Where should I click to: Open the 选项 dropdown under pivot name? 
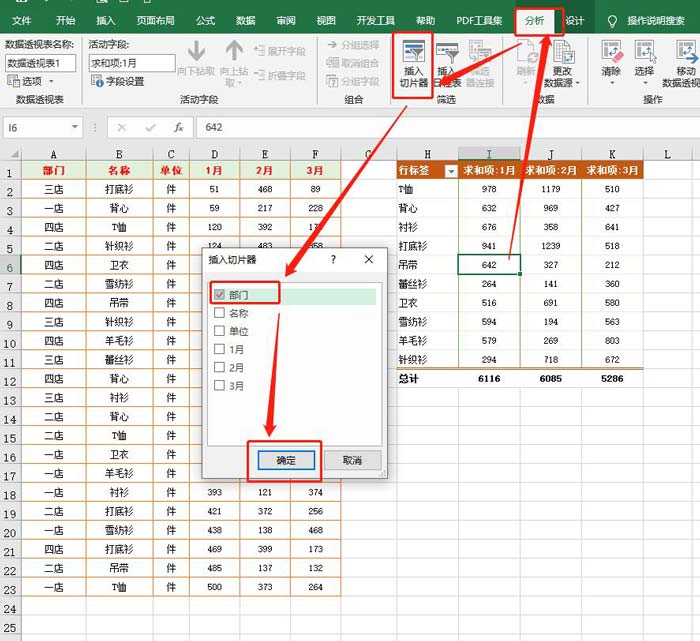pyautogui.click(x=32, y=82)
